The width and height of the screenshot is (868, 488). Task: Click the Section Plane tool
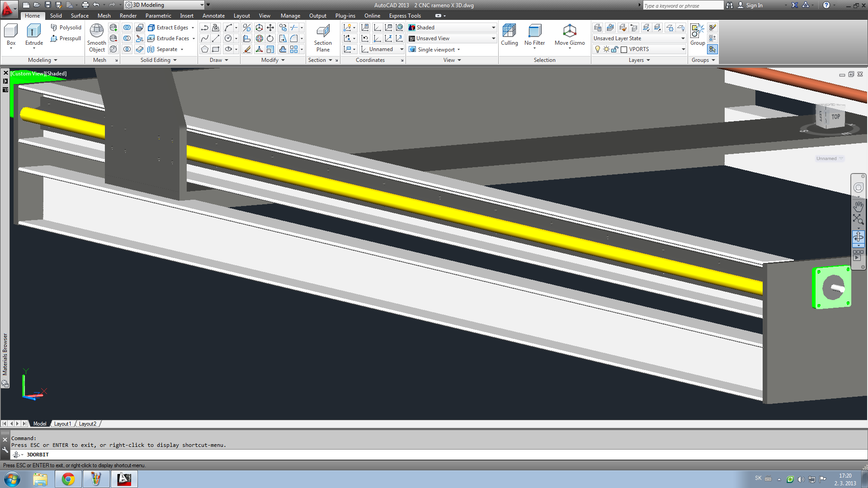coord(323,32)
